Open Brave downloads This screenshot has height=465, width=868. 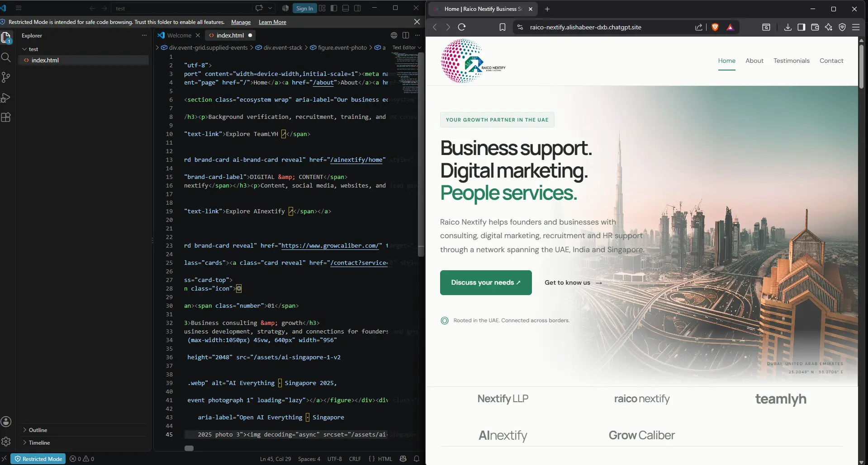pyautogui.click(x=788, y=27)
